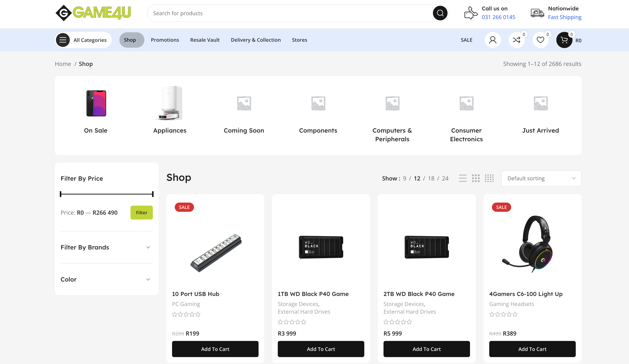Open the wishlist heart icon
The image size is (629, 364).
(x=540, y=40)
